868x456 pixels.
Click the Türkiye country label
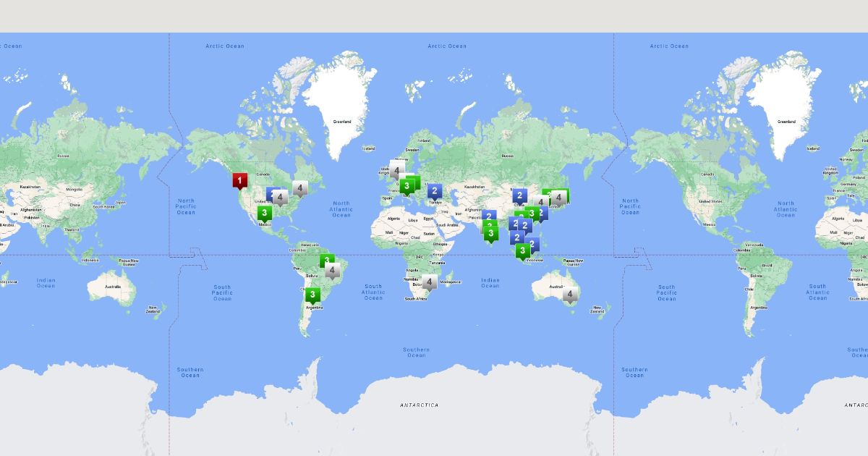[435, 202]
